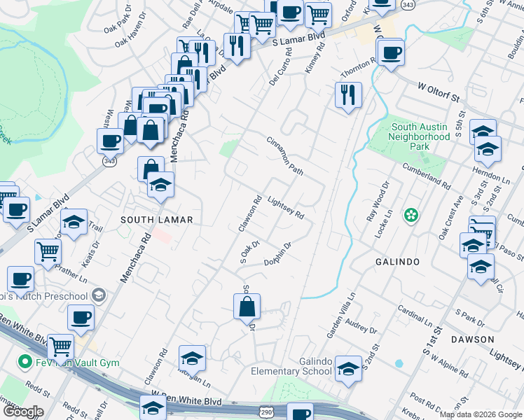Image resolution: width=524 pixels, height=420 pixels.
Task: Click the cafe marker at W Oltorf St
Action: click(391, 55)
